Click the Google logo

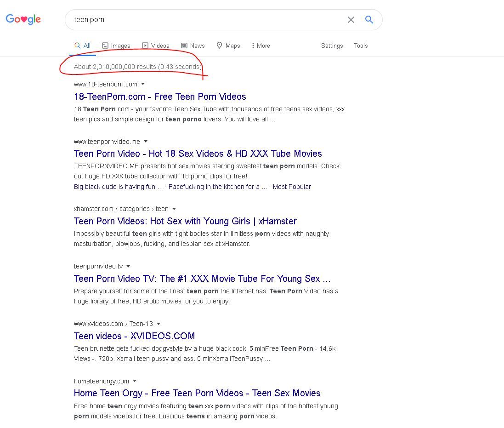tap(23, 19)
